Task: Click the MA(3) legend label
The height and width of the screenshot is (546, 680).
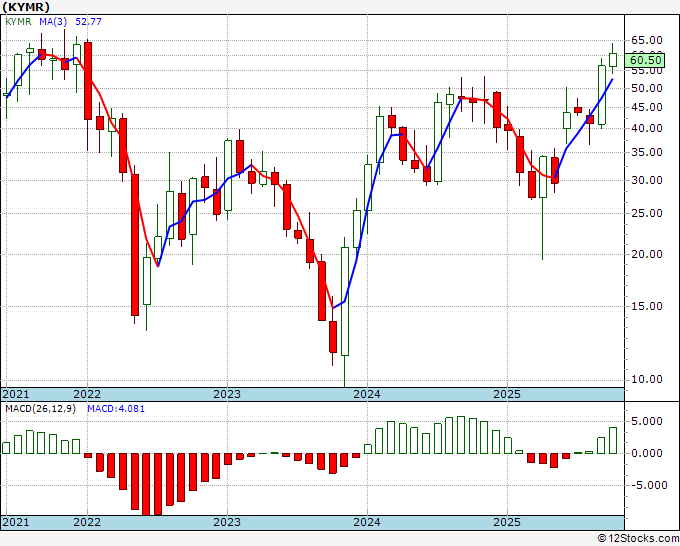Action: 53,21
